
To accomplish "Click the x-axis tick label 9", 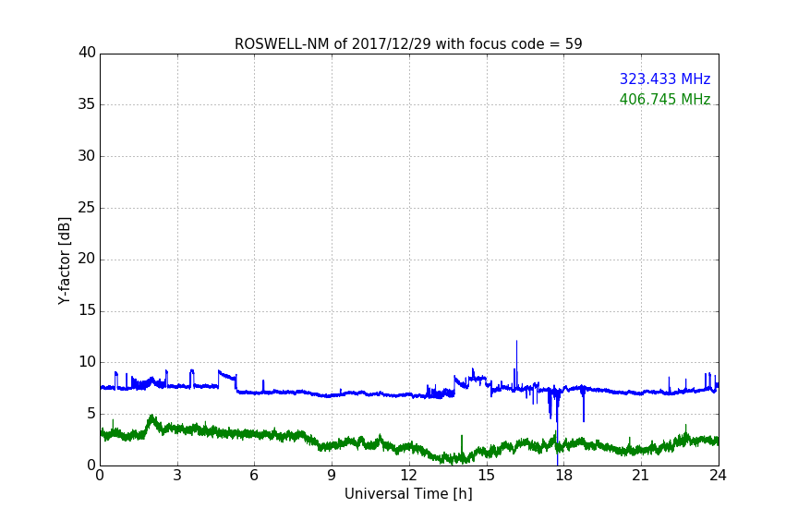I will point(332,476).
